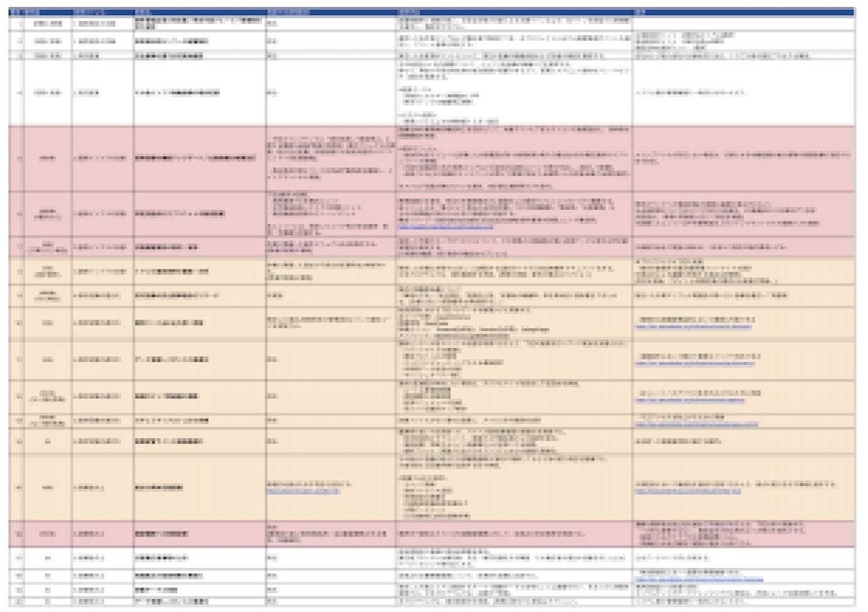The image size is (868, 612).
Task: Open the link in row 13's rightmost cell
Action: coord(696,425)
